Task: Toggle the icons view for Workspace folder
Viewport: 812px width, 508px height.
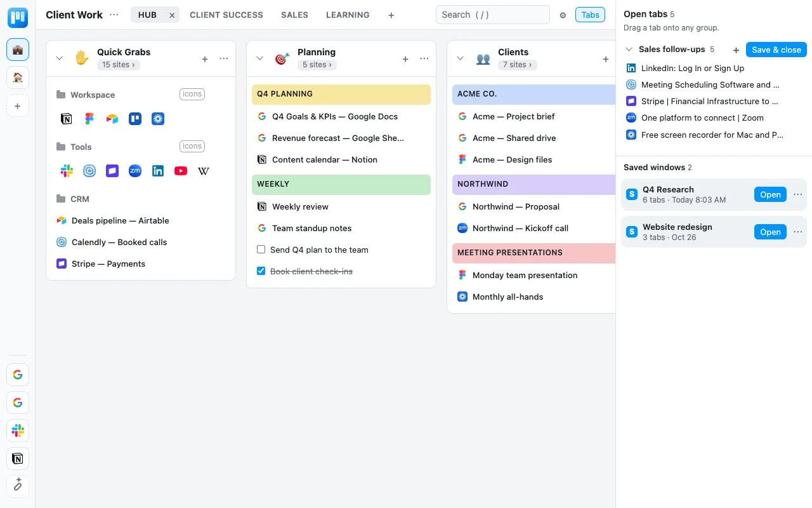Action: (x=192, y=94)
